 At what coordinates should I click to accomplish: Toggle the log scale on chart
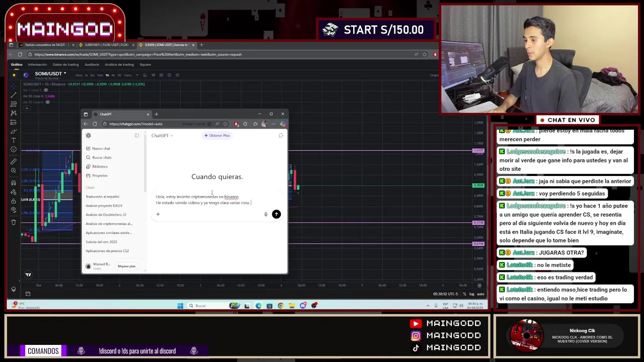471,294
